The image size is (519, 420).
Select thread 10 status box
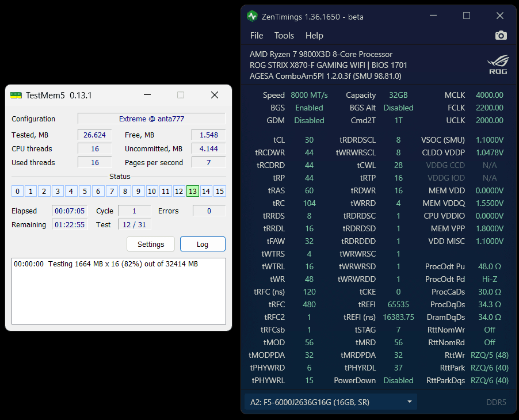point(152,191)
